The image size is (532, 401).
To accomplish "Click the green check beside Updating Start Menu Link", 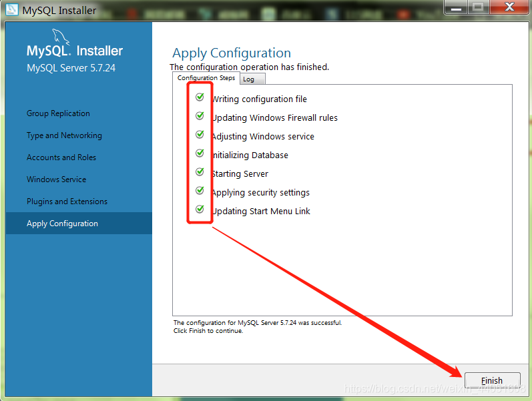I will click(x=200, y=209).
